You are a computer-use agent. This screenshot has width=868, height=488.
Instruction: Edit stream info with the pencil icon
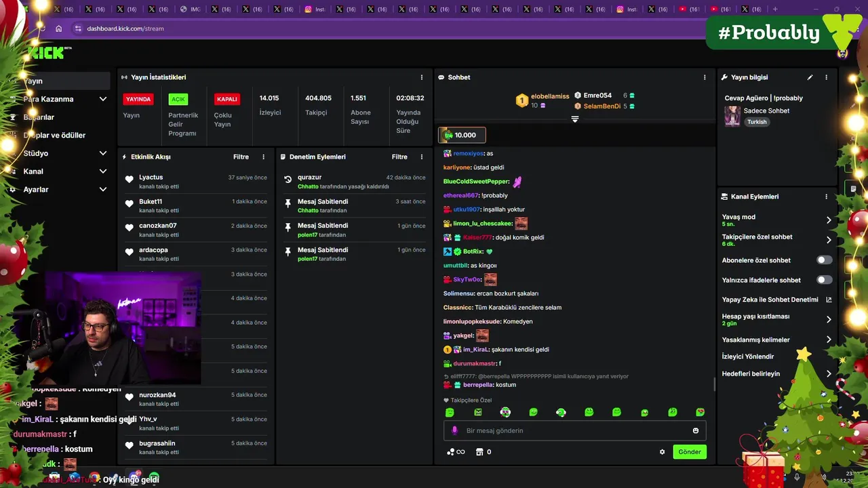[810, 77]
